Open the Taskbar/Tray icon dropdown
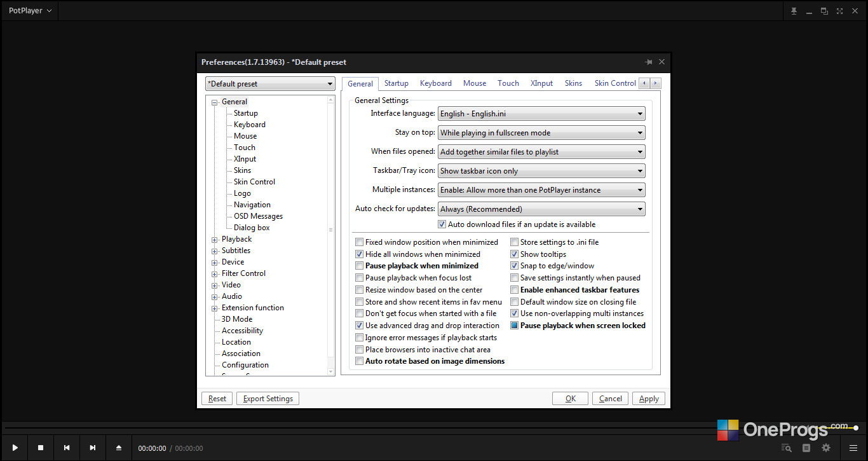Viewport: 868px width, 461px height. click(x=541, y=171)
